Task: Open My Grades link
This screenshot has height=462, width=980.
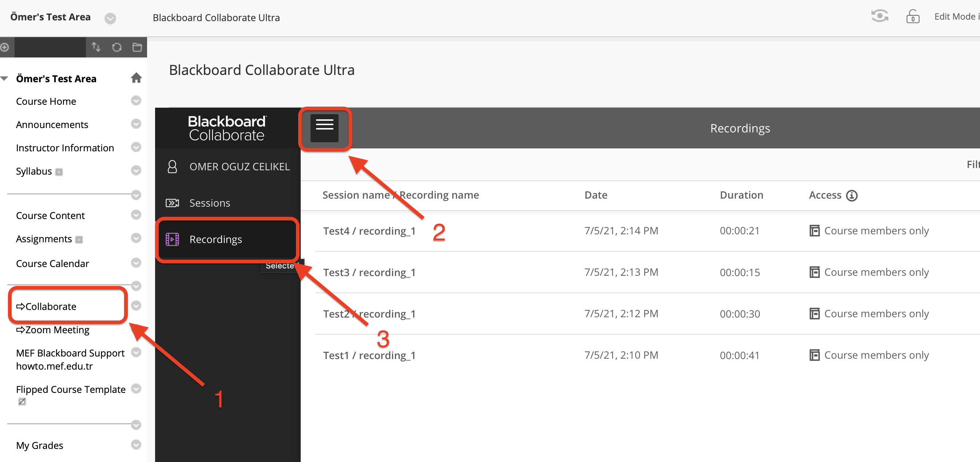Action: pos(40,445)
